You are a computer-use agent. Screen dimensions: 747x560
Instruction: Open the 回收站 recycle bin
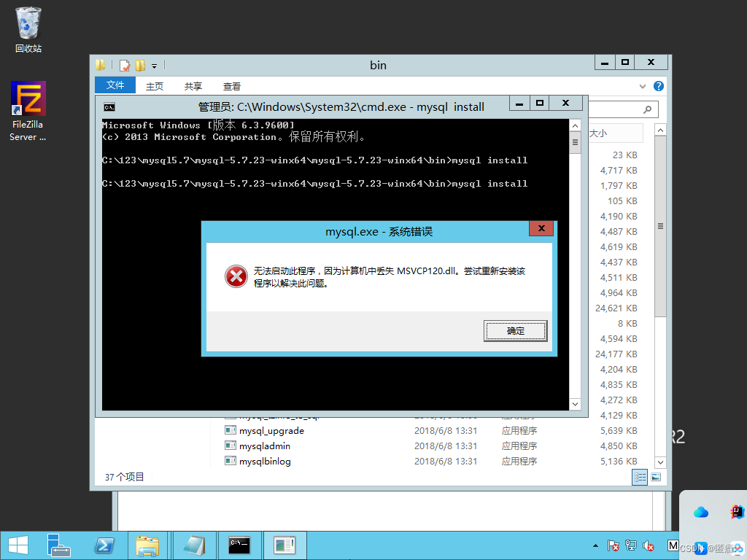coord(27,22)
